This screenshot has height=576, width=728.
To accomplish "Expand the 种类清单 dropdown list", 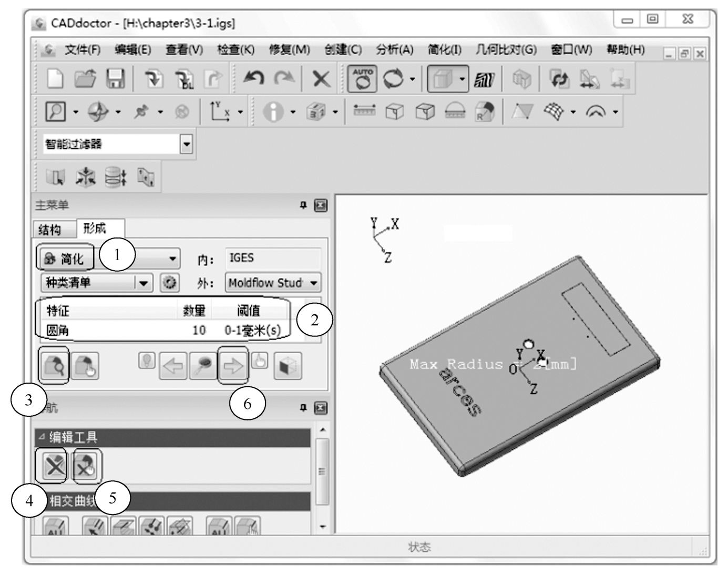I will pos(143,283).
